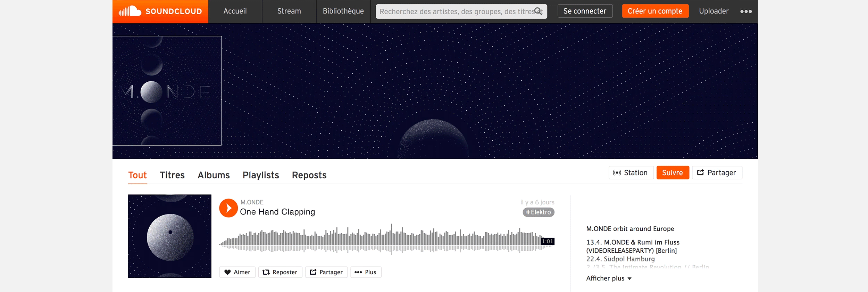Open the three-dot menu in top bar

pyautogui.click(x=746, y=11)
